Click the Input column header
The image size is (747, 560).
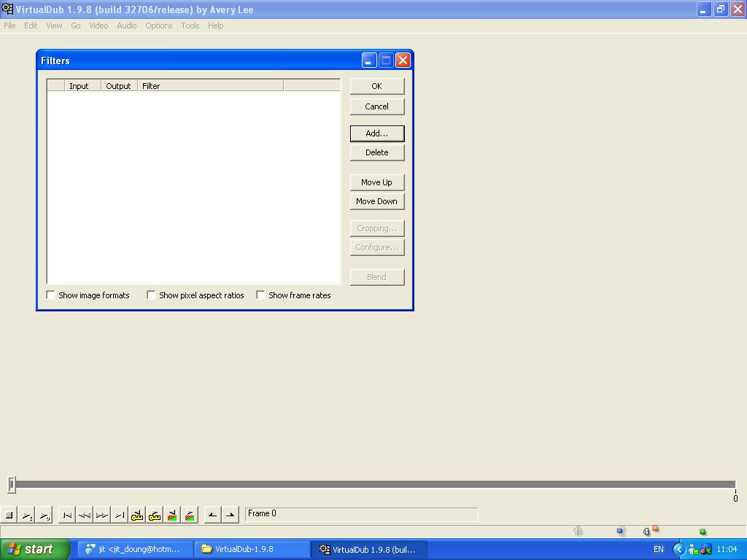click(83, 86)
